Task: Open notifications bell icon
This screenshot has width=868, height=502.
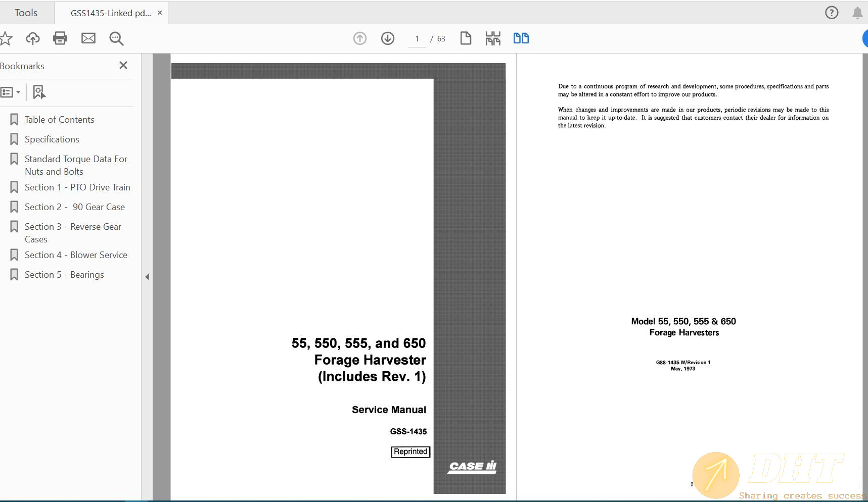Action: coord(857,13)
